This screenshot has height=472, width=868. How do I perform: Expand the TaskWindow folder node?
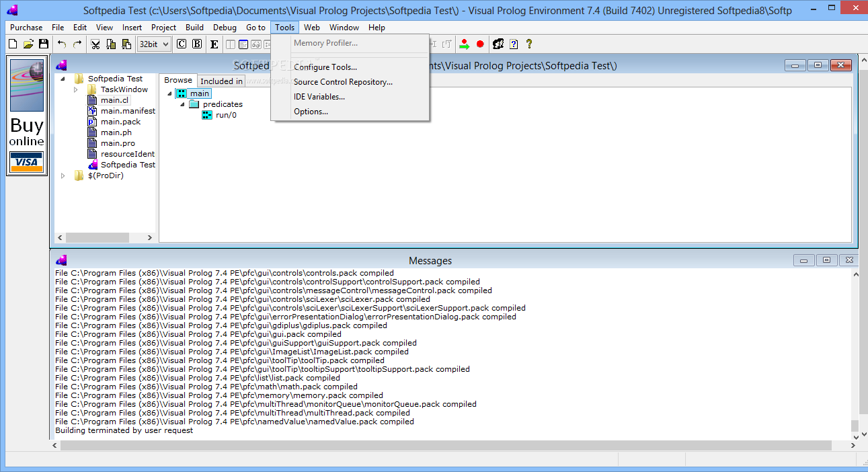click(x=76, y=89)
